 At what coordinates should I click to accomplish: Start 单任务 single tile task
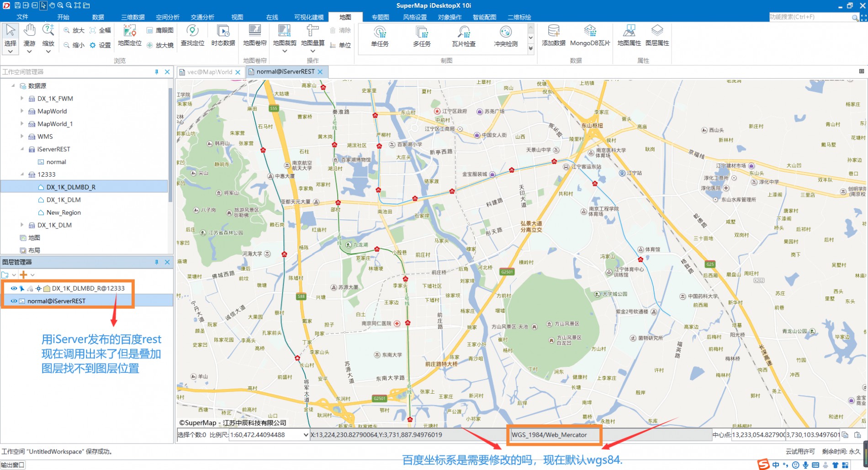tap(380, 37)
